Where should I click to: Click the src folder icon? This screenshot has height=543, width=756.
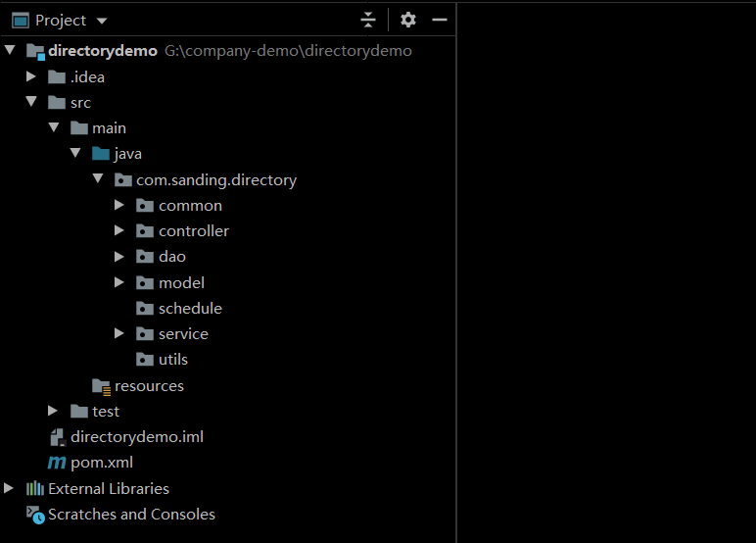(x=57, y=102)
